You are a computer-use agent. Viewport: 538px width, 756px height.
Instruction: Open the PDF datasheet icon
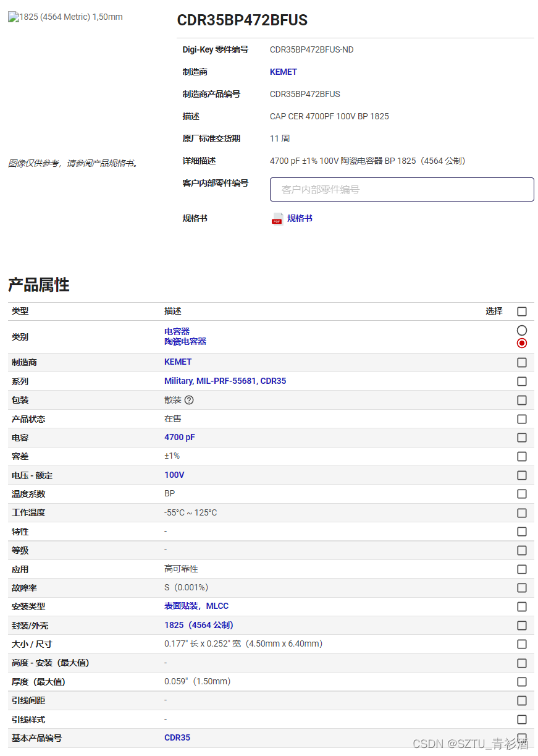[x=277, y=219]
